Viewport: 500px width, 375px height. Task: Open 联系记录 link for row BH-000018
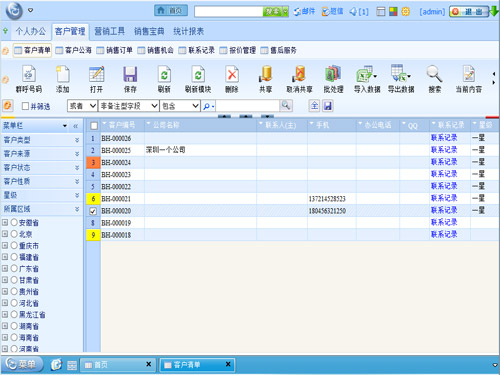[x=444, y=234]
